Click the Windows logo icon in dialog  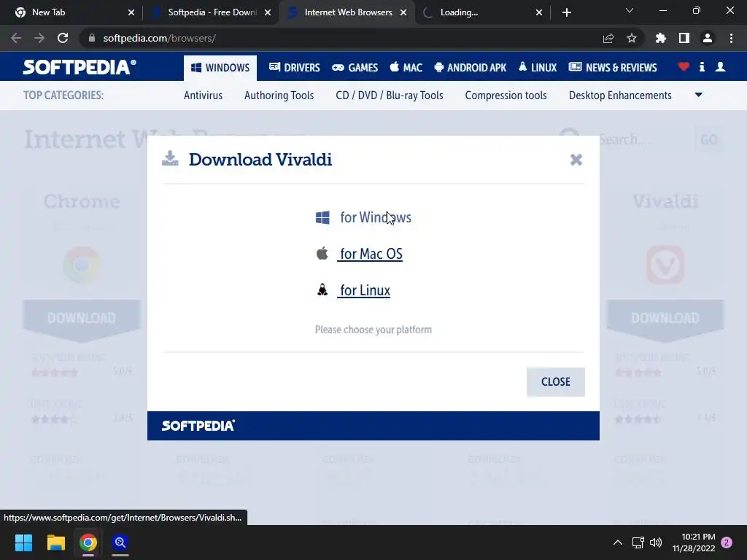(x=322, y=217)
